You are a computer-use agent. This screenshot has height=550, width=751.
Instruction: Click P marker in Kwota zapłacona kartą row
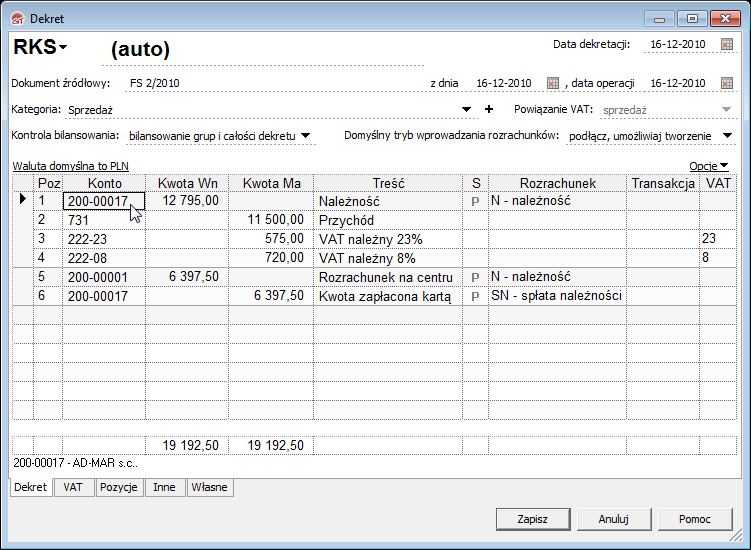point(476,296)
